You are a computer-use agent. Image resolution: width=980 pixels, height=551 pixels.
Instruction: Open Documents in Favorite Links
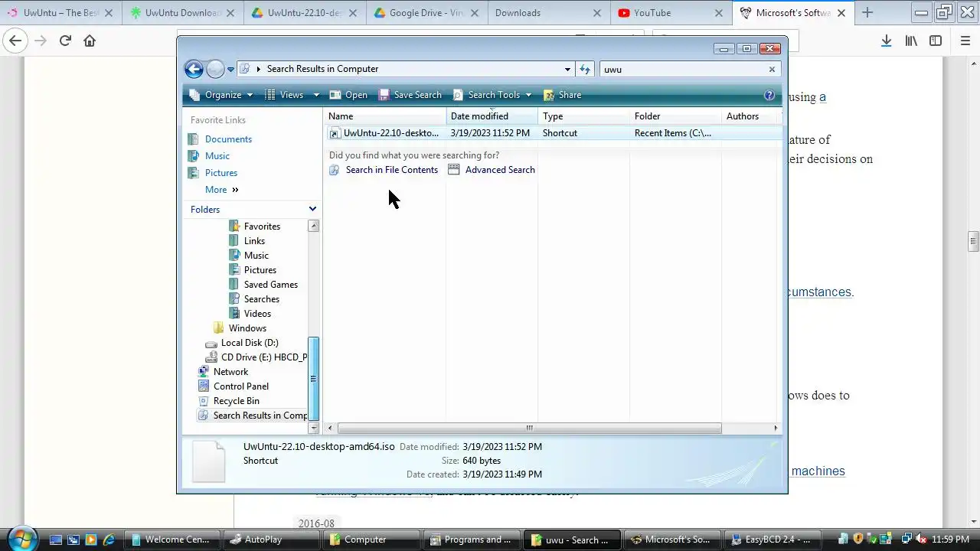228,139
